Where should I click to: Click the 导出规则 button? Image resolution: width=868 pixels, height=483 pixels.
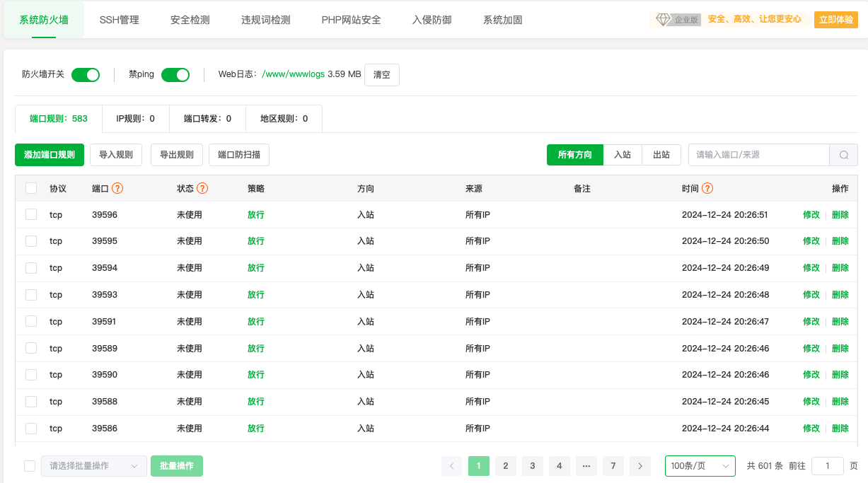(x=177, y=155)
